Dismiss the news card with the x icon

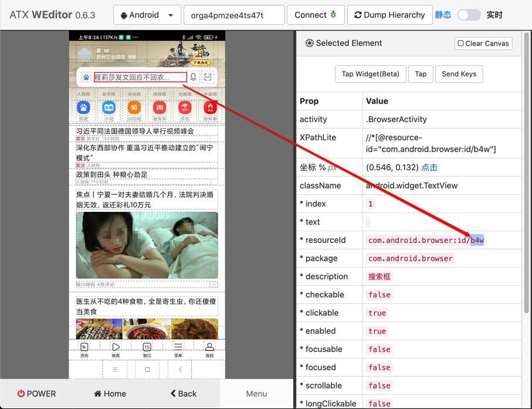point(214,285)
